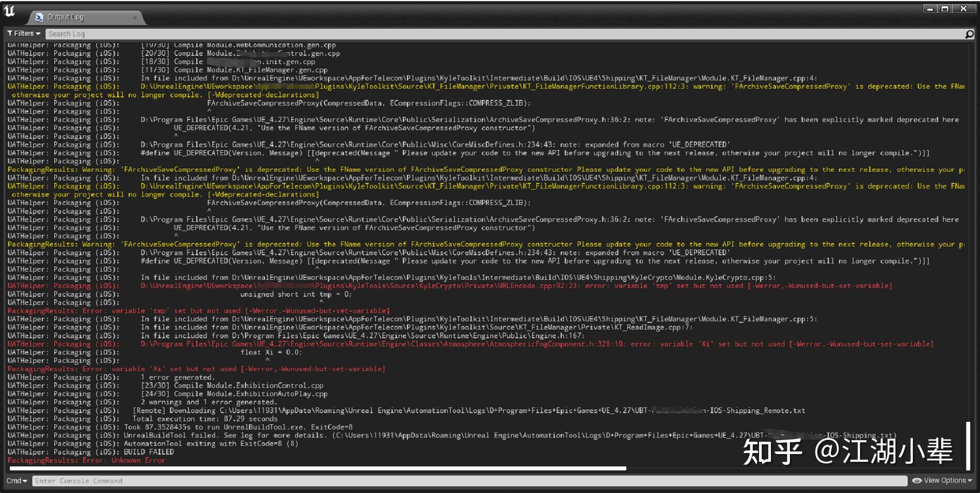This screenshot has height=493, width=980.
Task: Click the View Options eye icon
Action: click(918, 481)
